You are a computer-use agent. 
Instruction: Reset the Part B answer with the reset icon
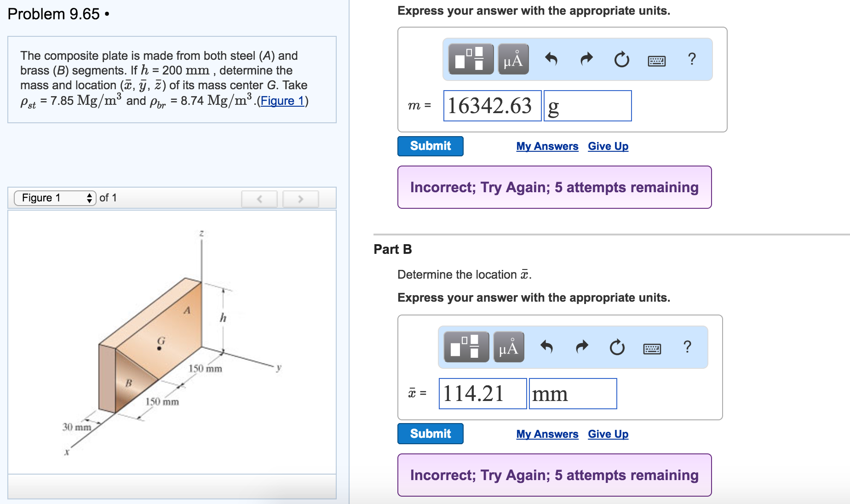[x=616, y=348]
